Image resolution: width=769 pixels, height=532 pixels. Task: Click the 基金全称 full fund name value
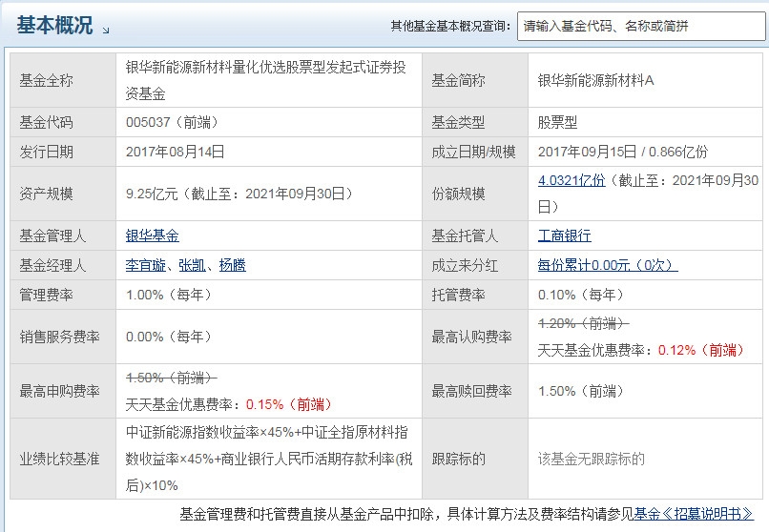[x=265, y=80]
